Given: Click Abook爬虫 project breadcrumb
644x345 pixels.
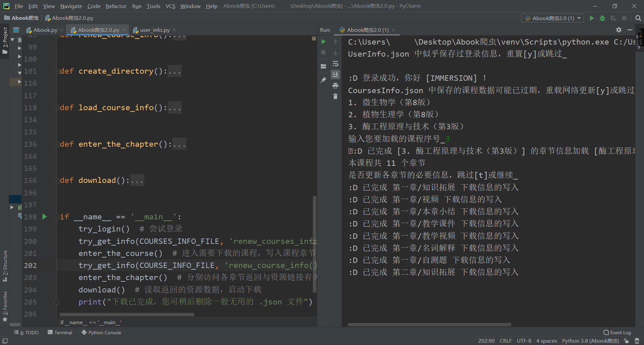Looking at the screenshot, I should 21,18.
